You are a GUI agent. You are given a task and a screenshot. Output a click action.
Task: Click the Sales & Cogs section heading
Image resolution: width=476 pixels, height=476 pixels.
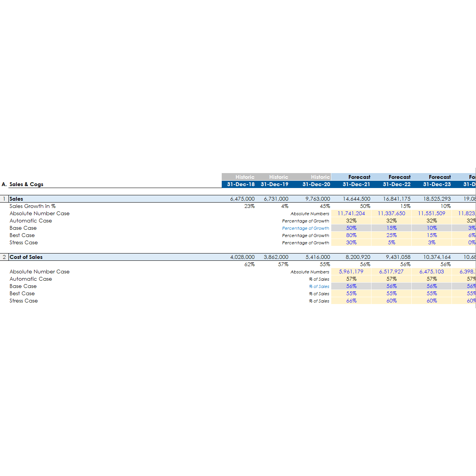[26, 184]
